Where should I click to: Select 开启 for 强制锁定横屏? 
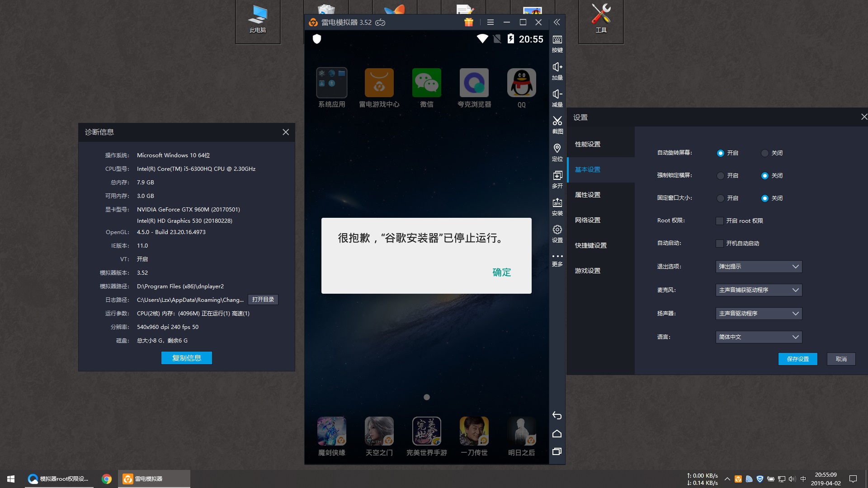coord(721,176)
